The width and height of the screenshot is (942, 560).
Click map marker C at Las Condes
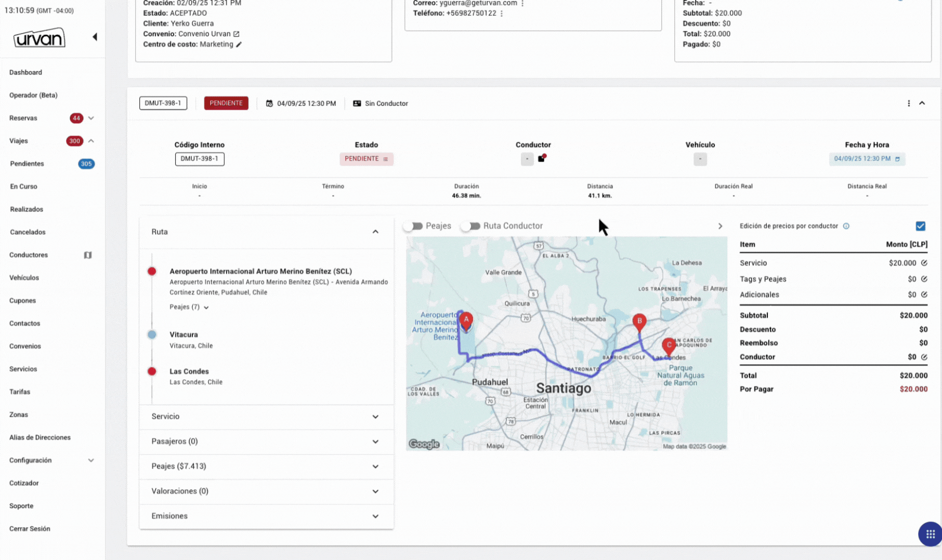[669, 346]
